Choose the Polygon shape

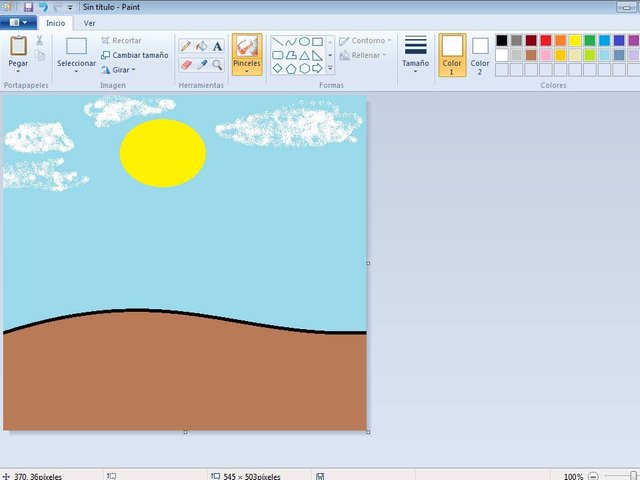[x=291, y=55]
